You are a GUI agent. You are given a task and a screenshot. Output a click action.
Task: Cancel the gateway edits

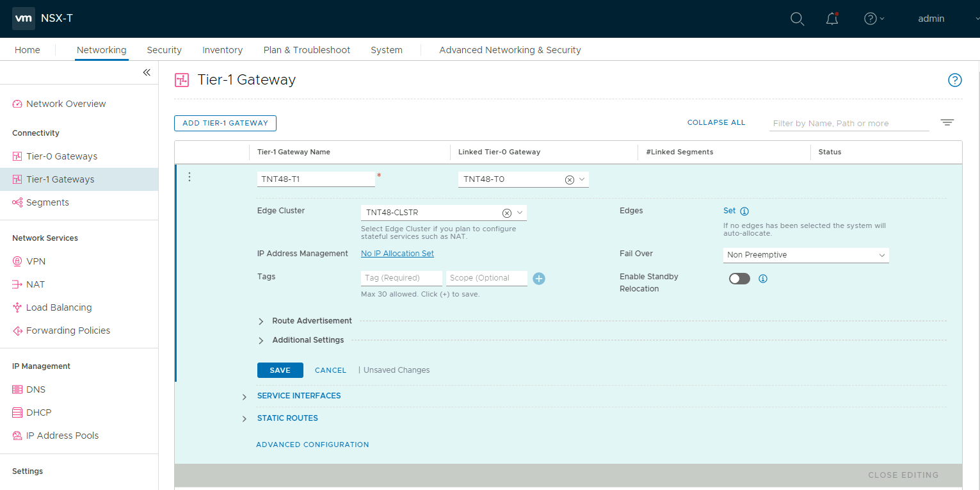[330, 370]
